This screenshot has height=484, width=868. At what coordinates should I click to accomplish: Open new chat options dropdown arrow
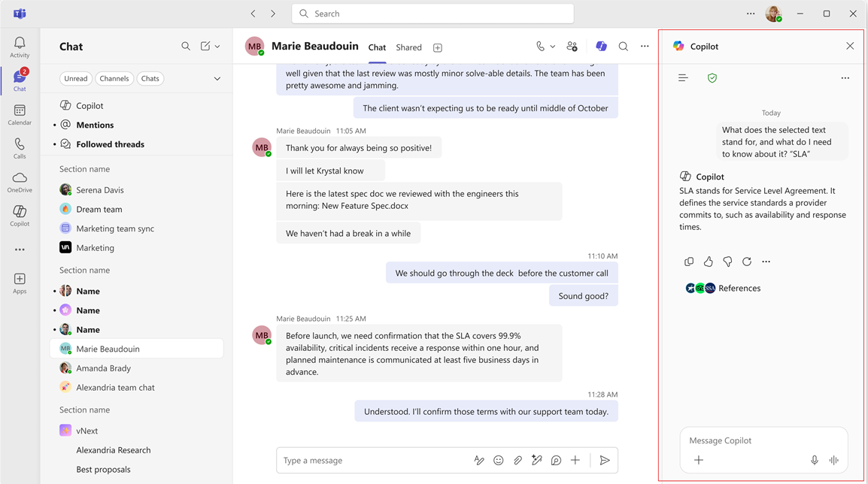pyautogui.click(x=217, y=47)
